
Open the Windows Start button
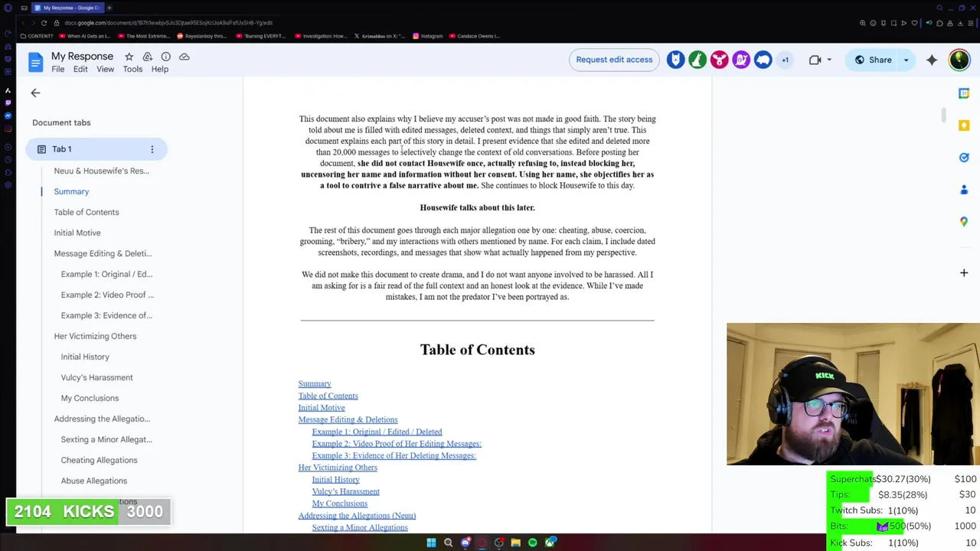431,543
